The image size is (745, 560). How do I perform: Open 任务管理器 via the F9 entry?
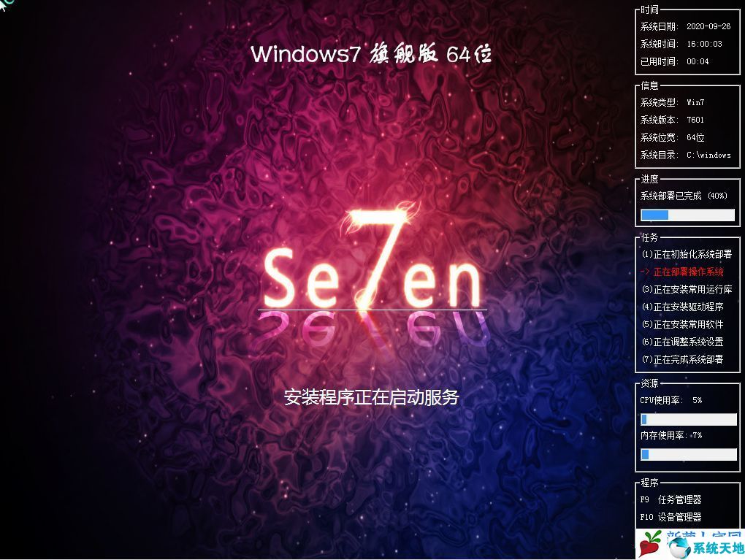[670, 499]
